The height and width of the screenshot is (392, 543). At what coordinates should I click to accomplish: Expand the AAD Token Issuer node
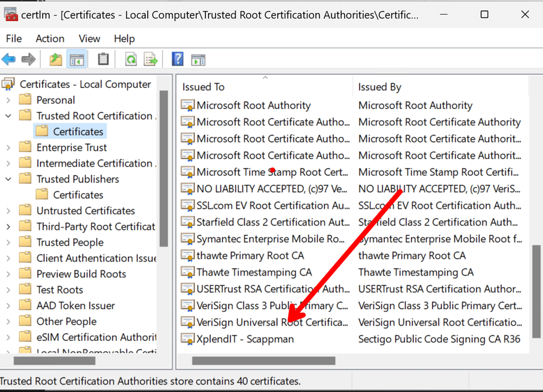tap(8, 306)
